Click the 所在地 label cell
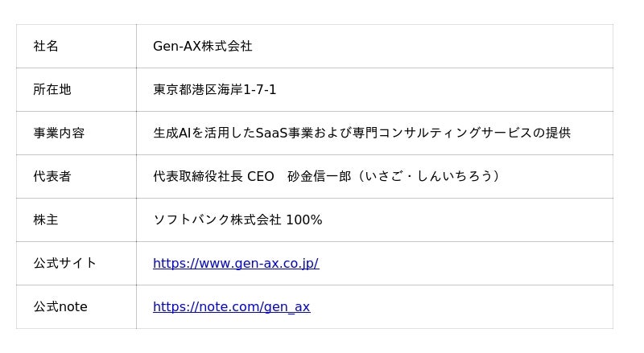Image resolution: width=644 pixels, height=353 pixels. [x=52, y=90]
